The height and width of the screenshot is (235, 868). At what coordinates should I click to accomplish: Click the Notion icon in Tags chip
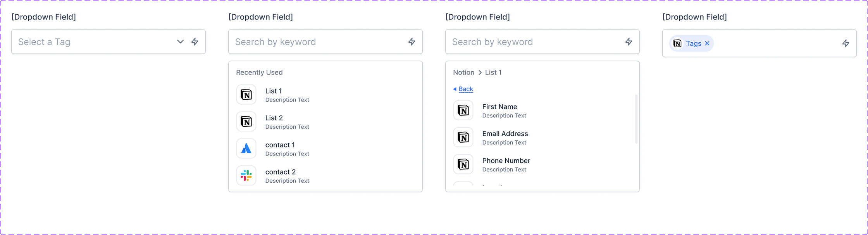point(677,43)
